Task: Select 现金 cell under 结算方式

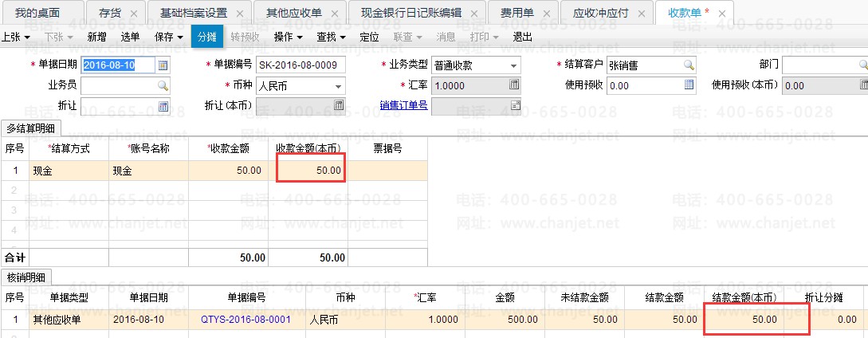Action: [x=69, y=171]
